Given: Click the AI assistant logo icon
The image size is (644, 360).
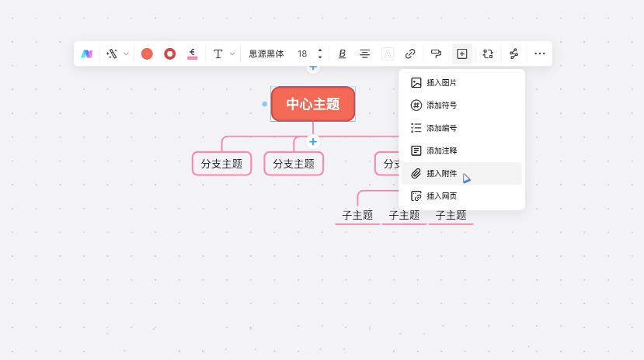Looking at the screenshot, I should 87,54.
